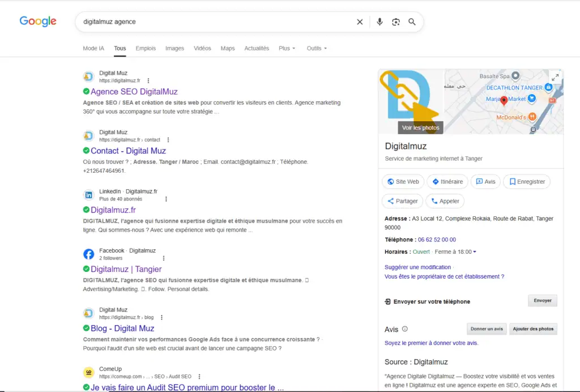The width and height of the screenshot is (580, 392).
Task: Click the magnifying glass search icon
Action: (412, 22)
